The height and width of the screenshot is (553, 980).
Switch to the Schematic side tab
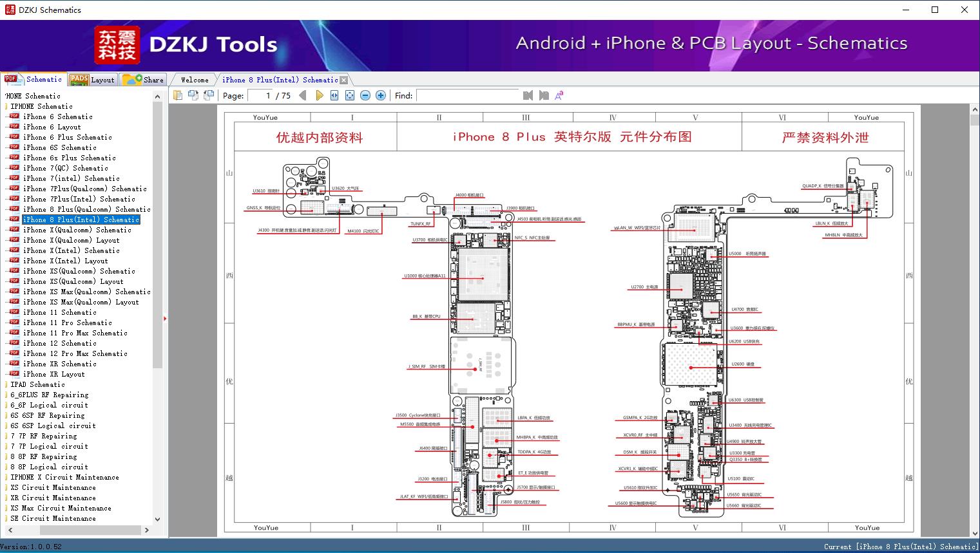[34, 79]
